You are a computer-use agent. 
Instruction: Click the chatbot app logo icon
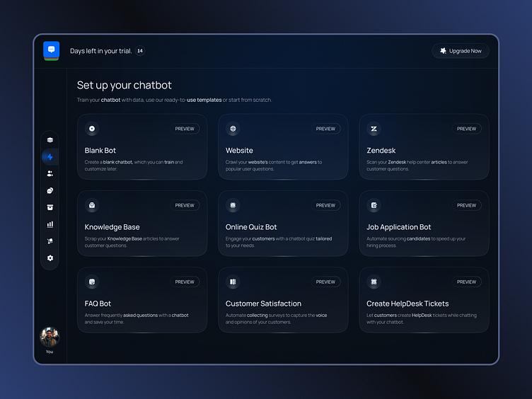51,50
